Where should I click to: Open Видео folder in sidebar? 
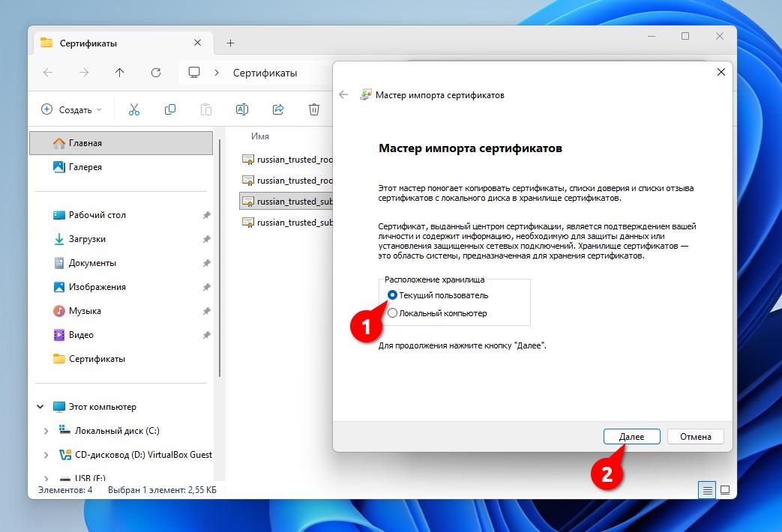tap(81, 334)
